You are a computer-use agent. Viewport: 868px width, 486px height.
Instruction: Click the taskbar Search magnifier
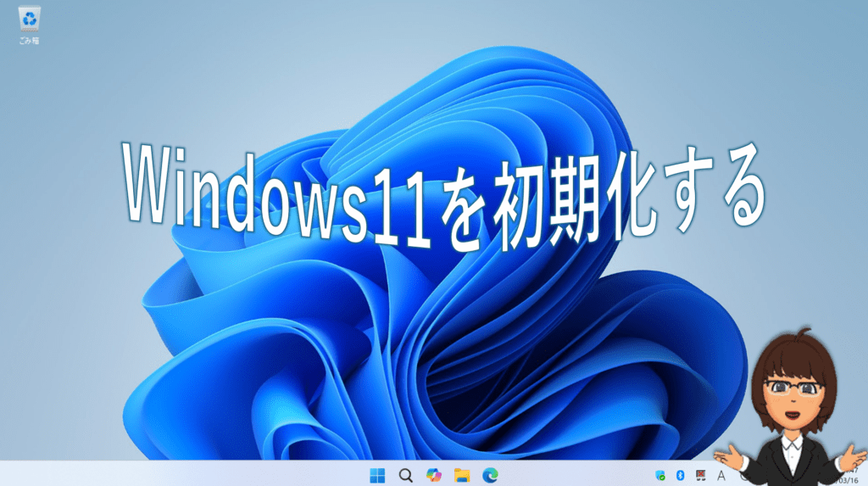click(405, 475)
